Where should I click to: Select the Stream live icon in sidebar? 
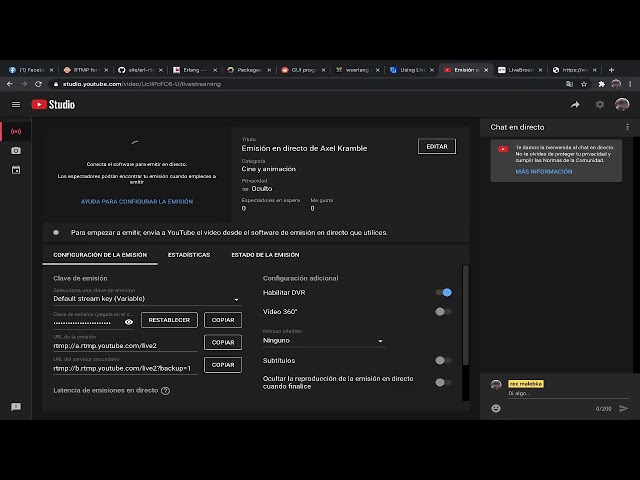[16, 131]
